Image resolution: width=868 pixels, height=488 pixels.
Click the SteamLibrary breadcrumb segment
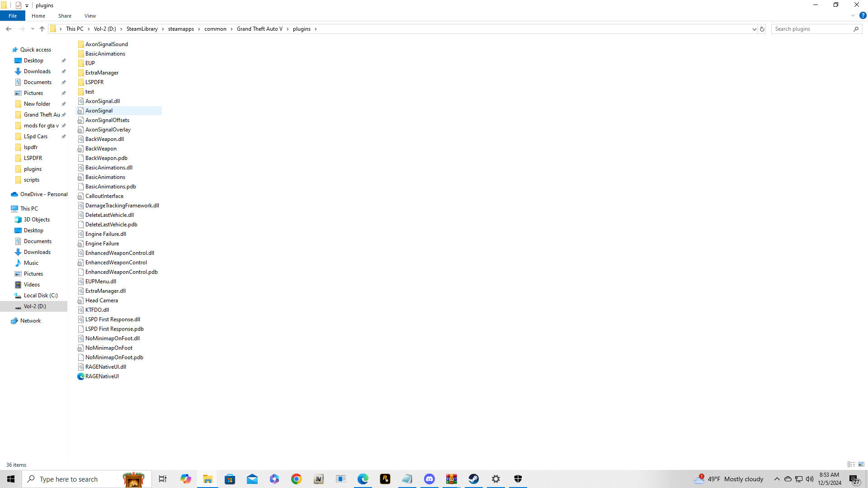(142, 29)
